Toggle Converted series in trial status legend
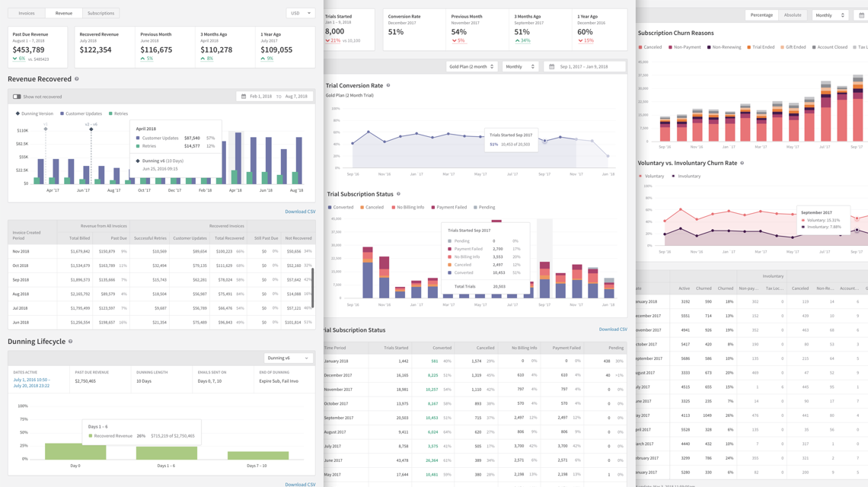The image size is (868, 487). click(x=340, y=207)
